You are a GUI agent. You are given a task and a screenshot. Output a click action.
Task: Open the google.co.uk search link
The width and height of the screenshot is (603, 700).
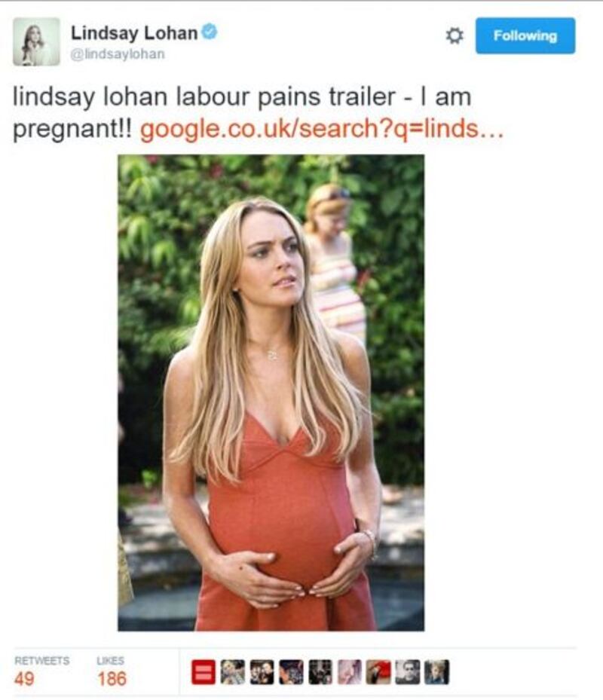pos(322,129)
